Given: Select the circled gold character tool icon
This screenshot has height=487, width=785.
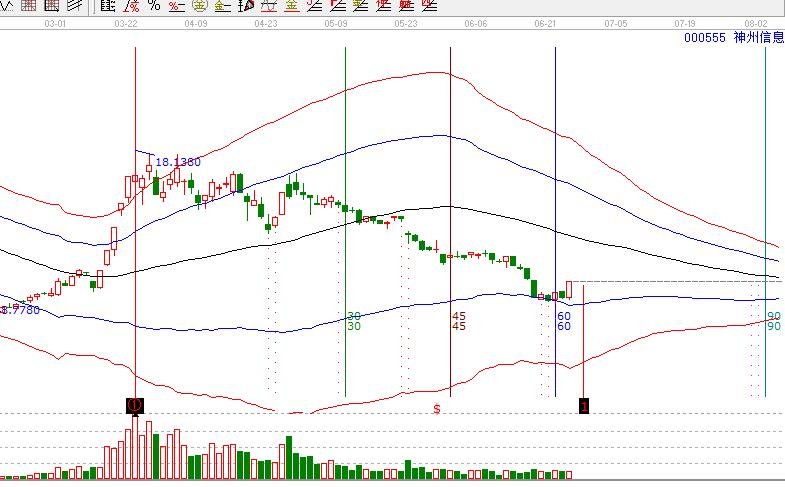Looking at the screenshot, I should [x=200, y=5].
